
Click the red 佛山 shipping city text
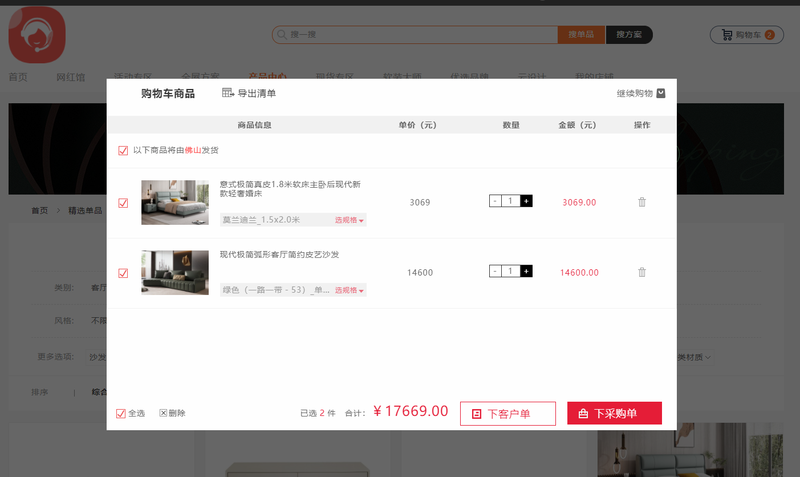[x=193, y=150]
